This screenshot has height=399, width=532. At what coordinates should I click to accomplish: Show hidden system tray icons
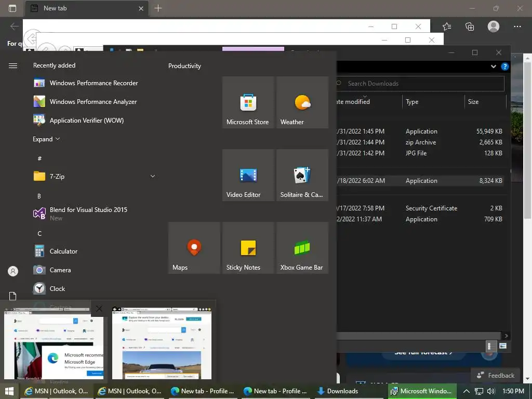466,391
